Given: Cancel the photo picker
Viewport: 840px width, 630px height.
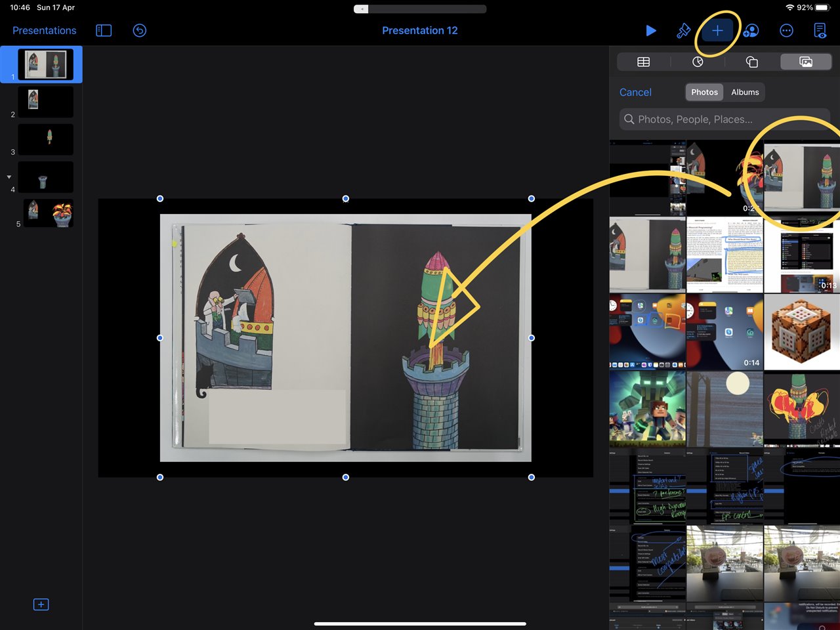Looking at the screenshot, I should pyautogui.click(x=635, y=93).
